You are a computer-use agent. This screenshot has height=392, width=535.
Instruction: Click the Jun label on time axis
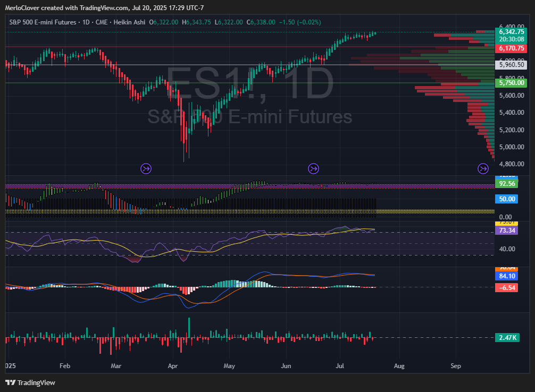click(286, 366)
